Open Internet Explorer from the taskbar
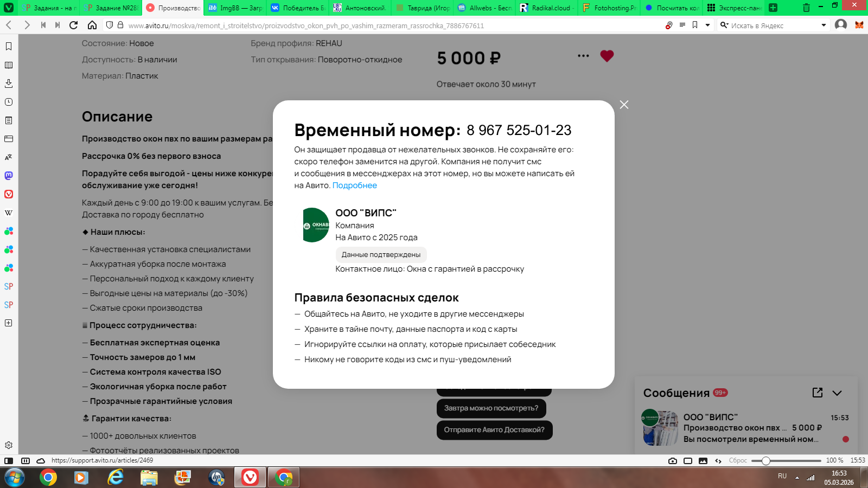The image size is (868, 488). tap(115, 478)
